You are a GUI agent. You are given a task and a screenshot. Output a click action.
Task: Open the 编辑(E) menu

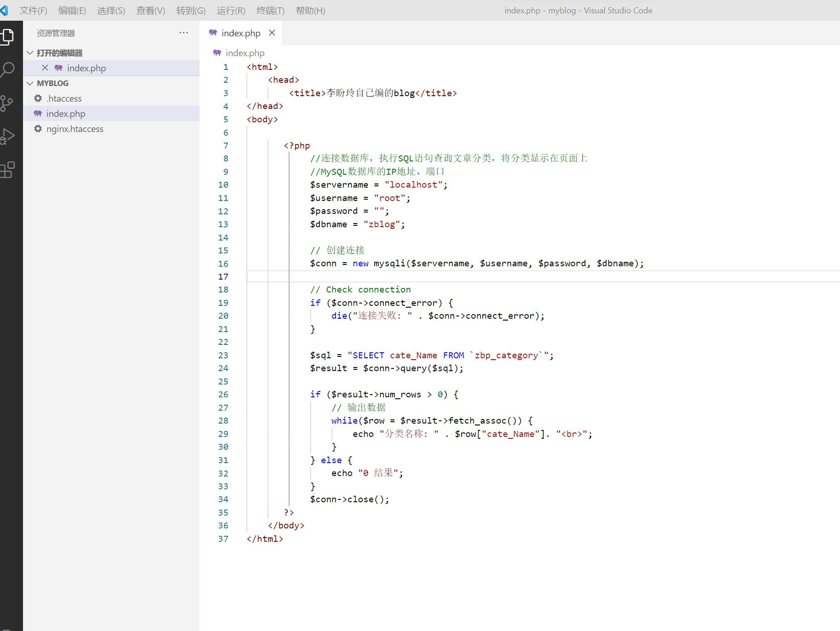click(72, 10)
